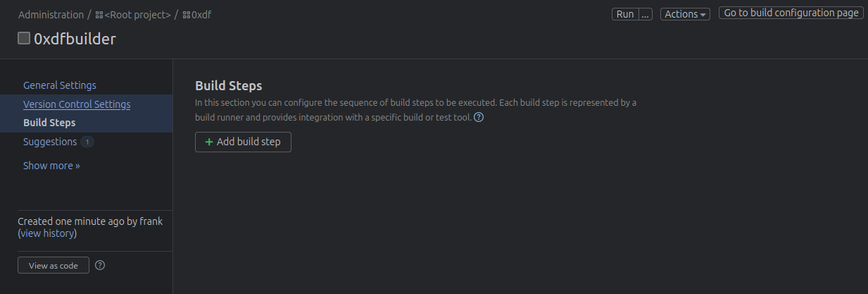The width and height of the screenshot is (868, 294).
Task: Click the View as code button
Action: click(x=54, y=266)
